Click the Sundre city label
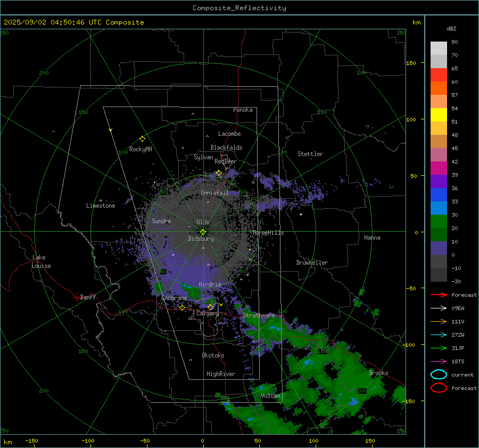Screen dimensions: 479x448 coord(161,221)
